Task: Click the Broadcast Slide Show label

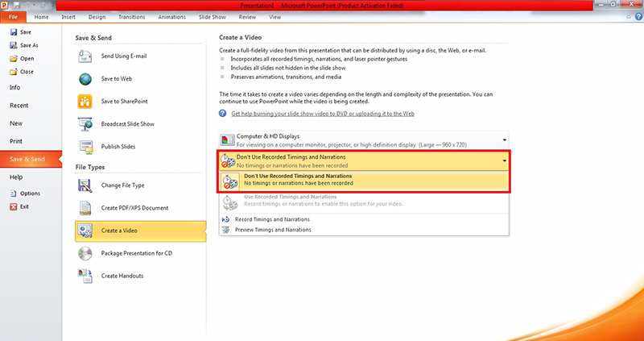Action: pos(128,124)
